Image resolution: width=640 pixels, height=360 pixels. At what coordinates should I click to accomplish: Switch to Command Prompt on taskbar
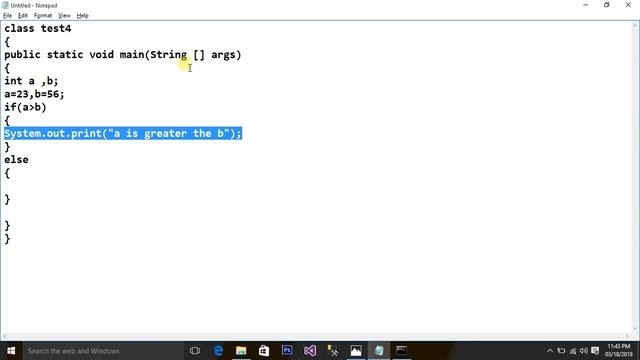point(402,351)
